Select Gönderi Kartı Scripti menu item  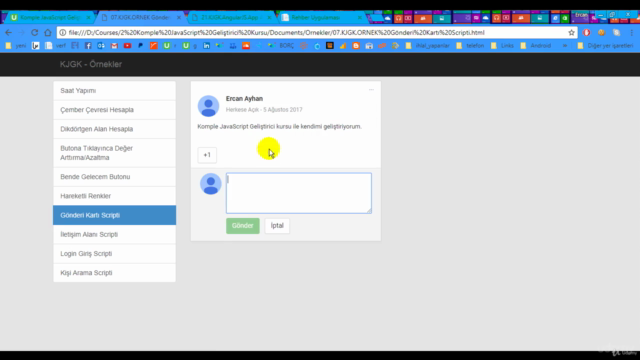click(114, 215)
